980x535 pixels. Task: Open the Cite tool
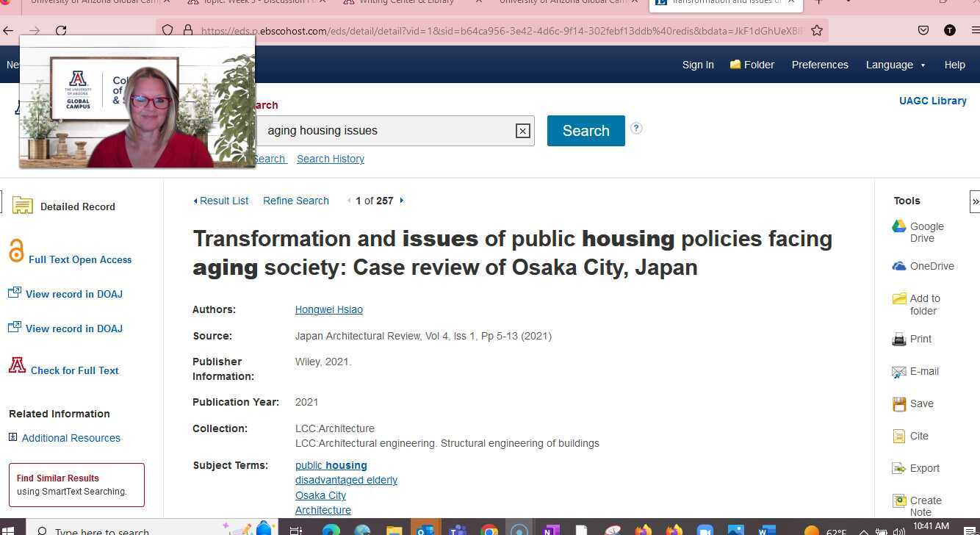click(918, 436)
